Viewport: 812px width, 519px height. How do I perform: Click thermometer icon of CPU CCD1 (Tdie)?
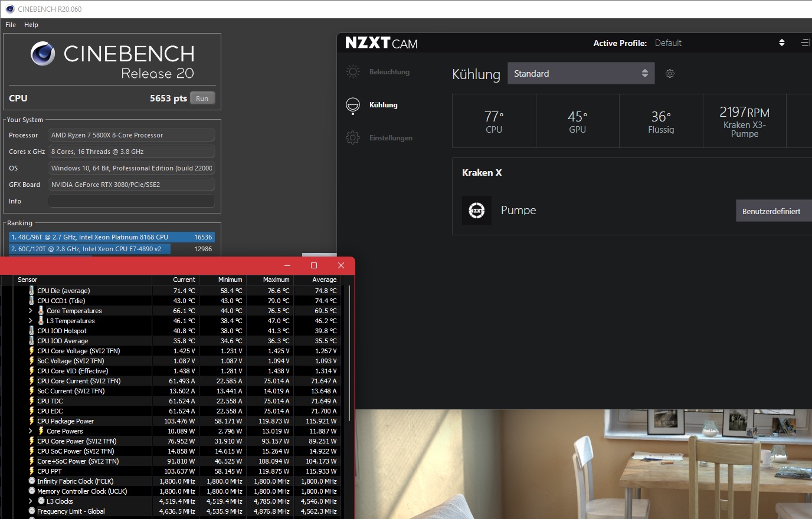(x=32, y=301)
